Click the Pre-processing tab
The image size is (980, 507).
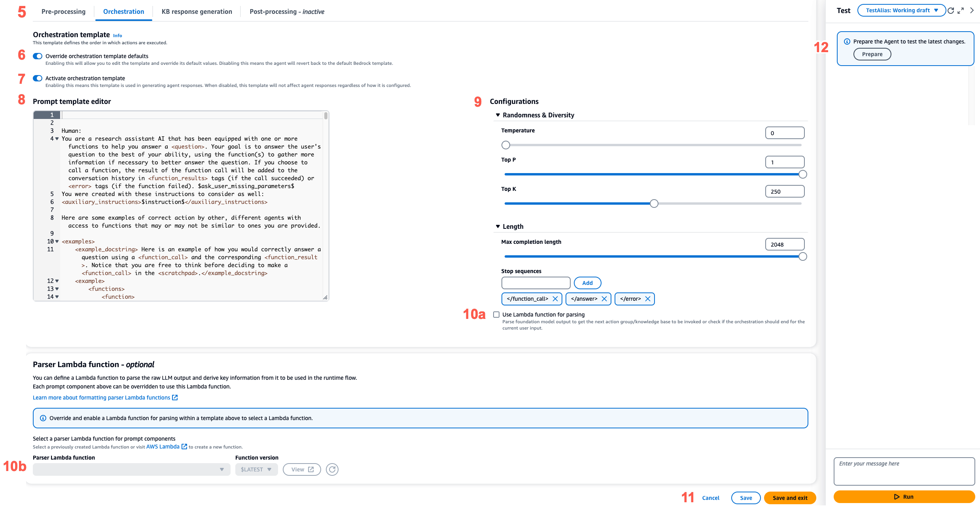point(63,11)
